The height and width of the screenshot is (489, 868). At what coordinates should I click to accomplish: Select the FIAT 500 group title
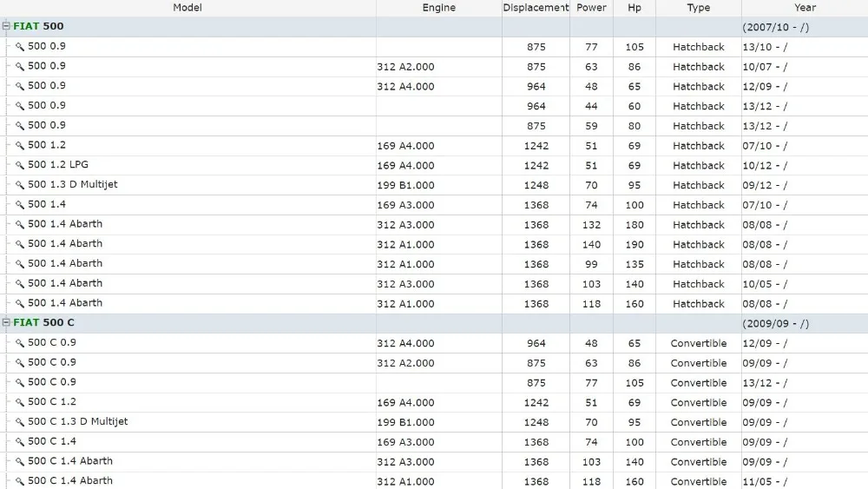point(38,26)
